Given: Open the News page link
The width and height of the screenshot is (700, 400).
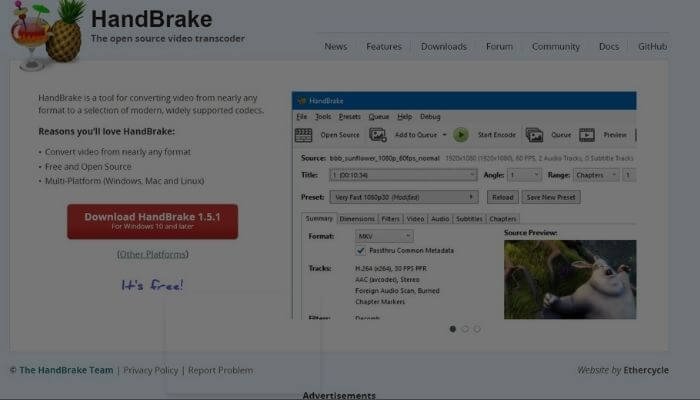Looking at the screenshot, I should coord(336,46).
